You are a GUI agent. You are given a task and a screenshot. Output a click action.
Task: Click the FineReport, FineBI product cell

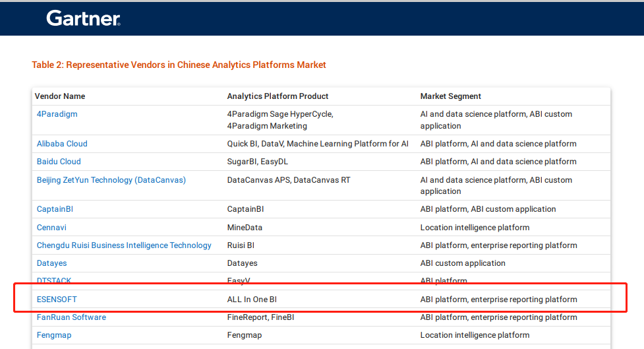coord(260,317)
